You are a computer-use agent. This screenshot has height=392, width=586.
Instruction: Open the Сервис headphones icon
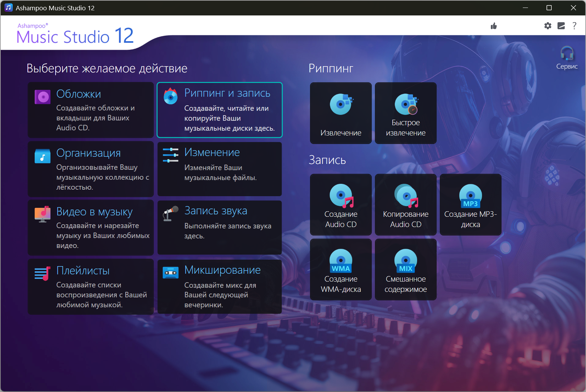(567, 53)
